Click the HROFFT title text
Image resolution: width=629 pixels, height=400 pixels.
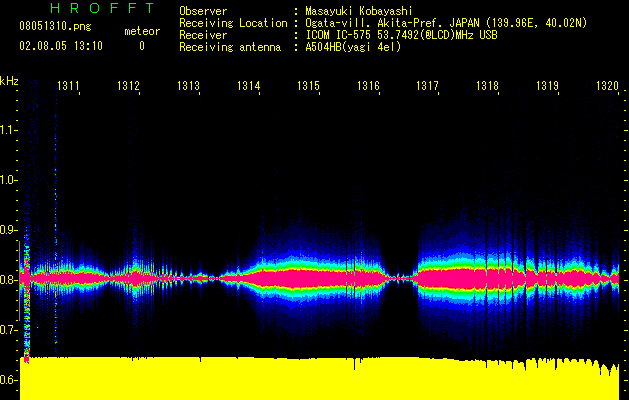pos(103,8)
